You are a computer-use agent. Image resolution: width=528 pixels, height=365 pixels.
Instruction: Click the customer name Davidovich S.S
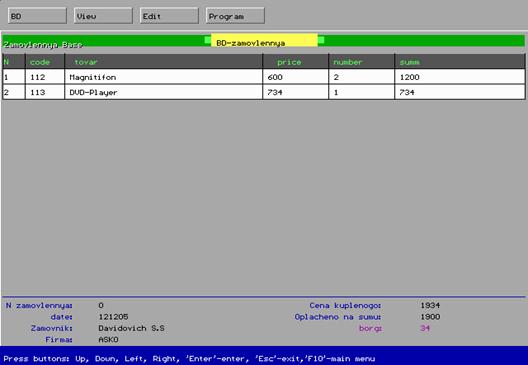click(131, 328)
